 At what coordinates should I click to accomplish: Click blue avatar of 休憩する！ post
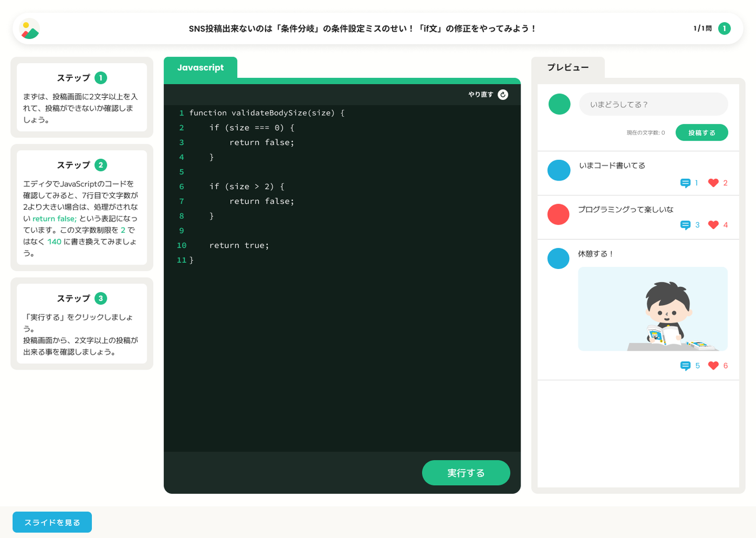(558, 258)
